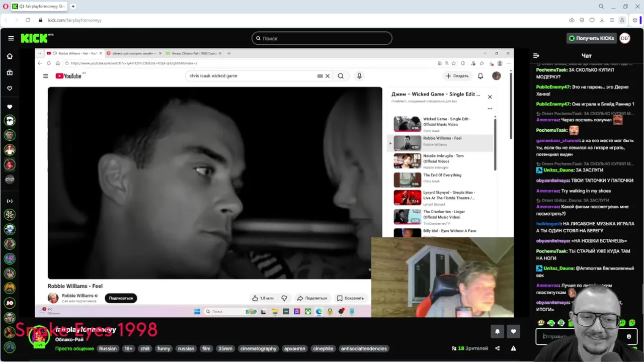644x362 pixels.
Task: Share the stream via share icon
Action: click(x=498, y=348)
